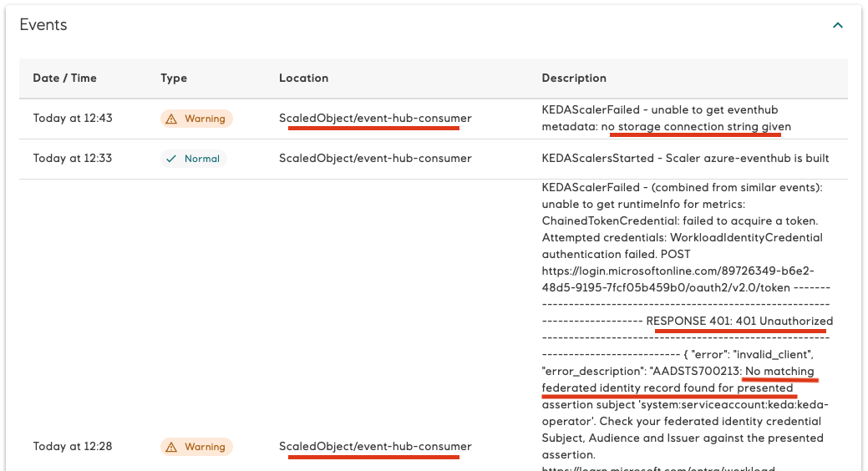Click the Description column header
This screenshot has height=471, width=868.
click(x=574, y=78)
